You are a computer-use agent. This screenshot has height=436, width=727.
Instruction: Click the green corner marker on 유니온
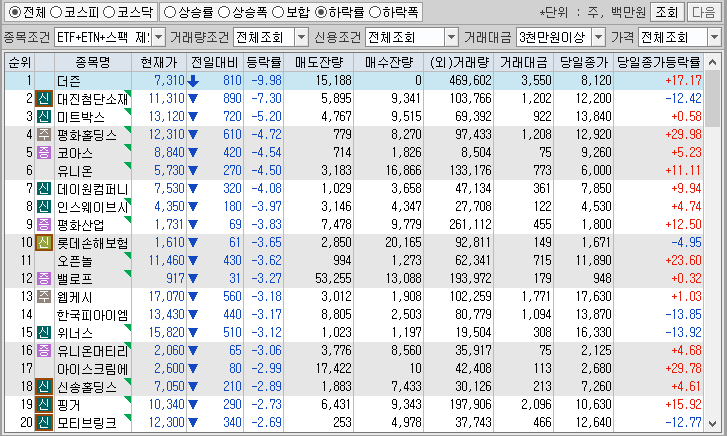[128, 165]
